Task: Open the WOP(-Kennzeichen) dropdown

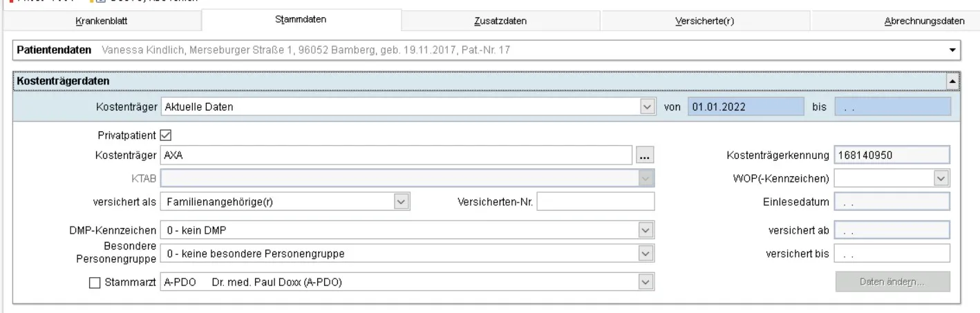Action: [941, 179]
